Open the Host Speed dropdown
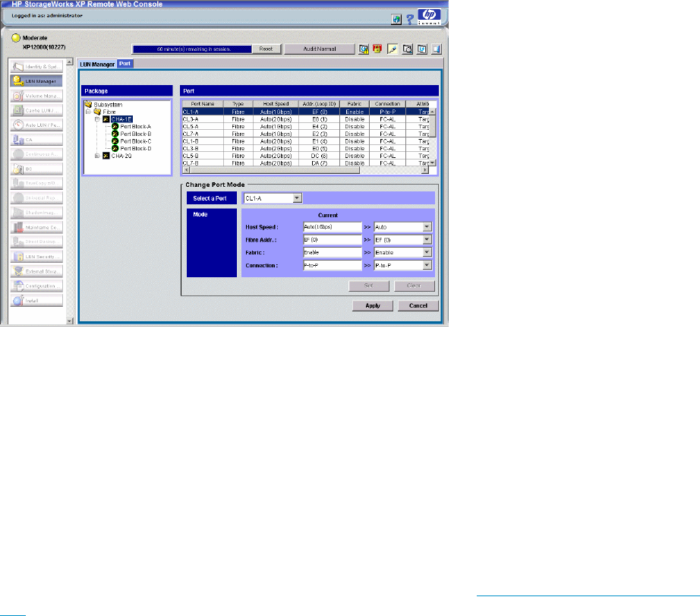 (x=427, y=227)
